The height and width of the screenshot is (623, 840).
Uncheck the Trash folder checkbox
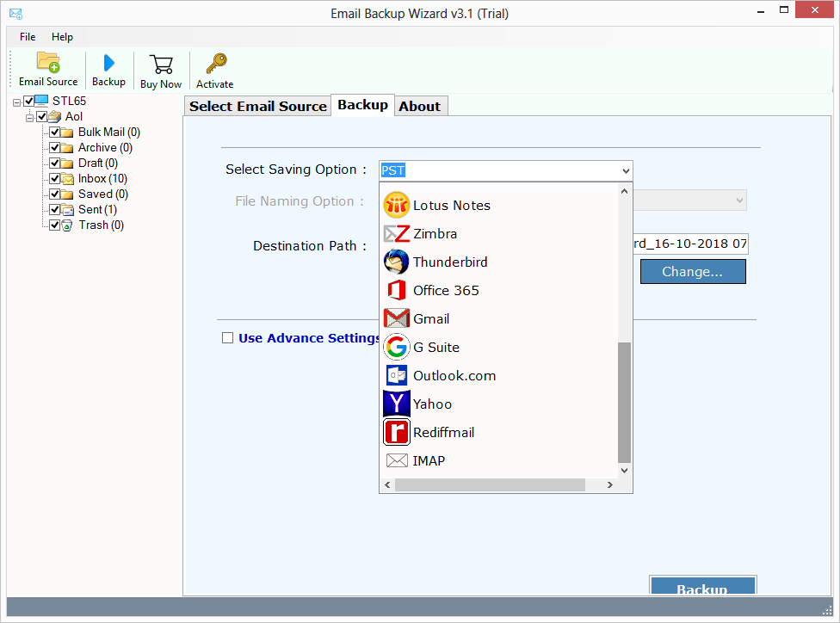[54, 225]
